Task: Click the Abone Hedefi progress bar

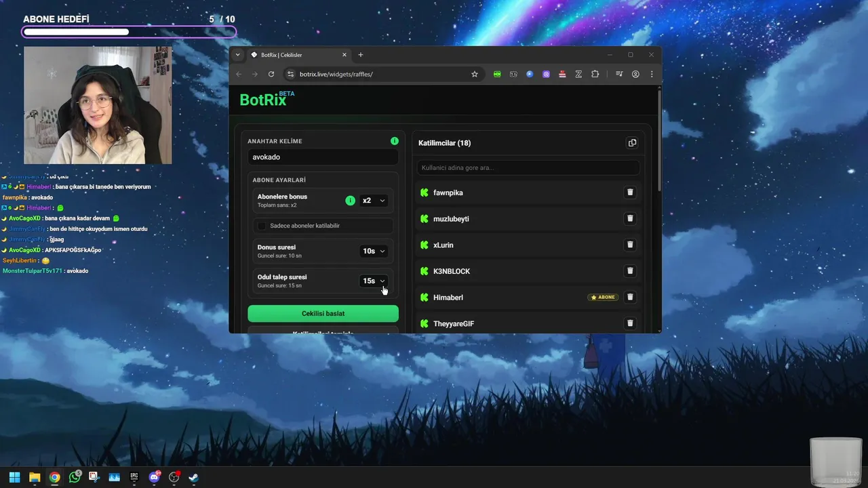Action: point(129,32)
